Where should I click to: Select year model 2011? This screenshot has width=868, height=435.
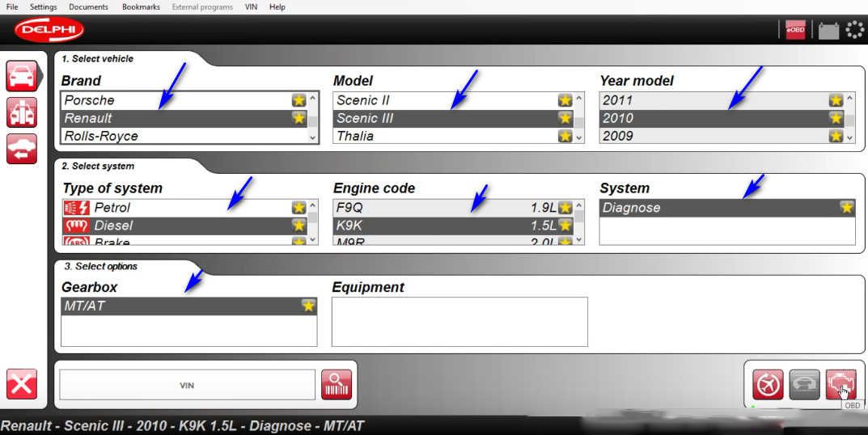click(722, 100)
